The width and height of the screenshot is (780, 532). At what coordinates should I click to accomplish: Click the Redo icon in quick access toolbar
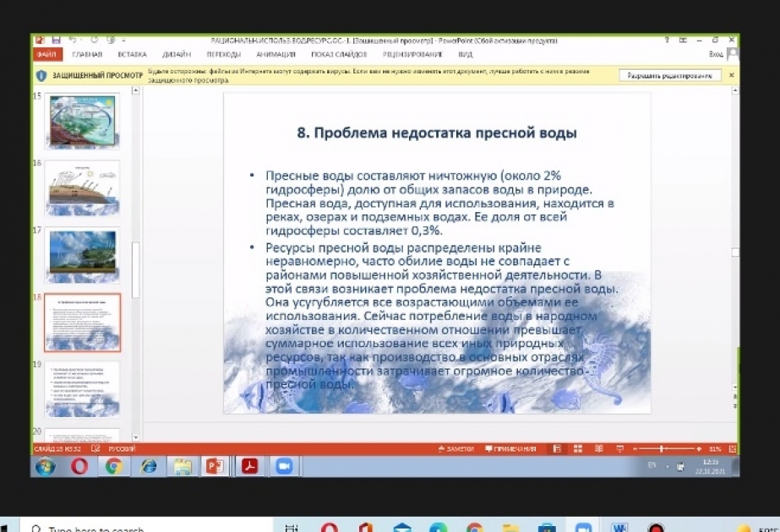[94, 41]
